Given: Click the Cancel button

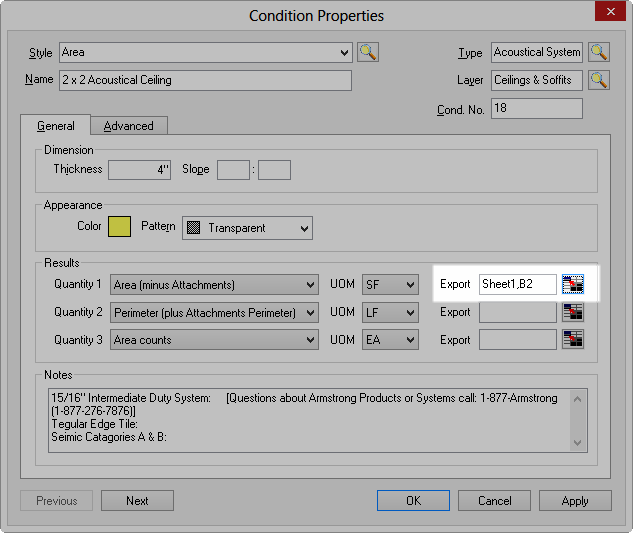Looking at the screenshot, I should [x=495, y=501].
